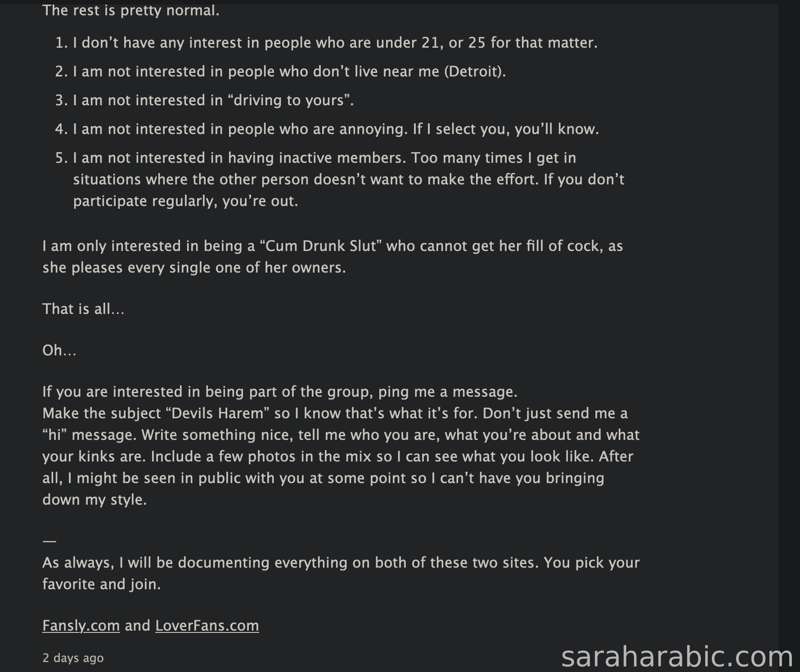Click 'ping me a message' sentence

click(280, 392)
